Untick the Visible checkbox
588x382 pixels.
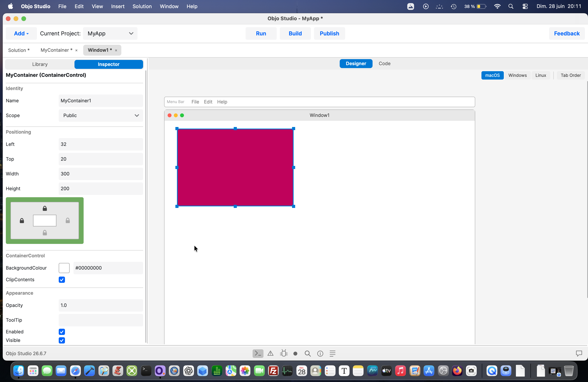pos(62,341)
